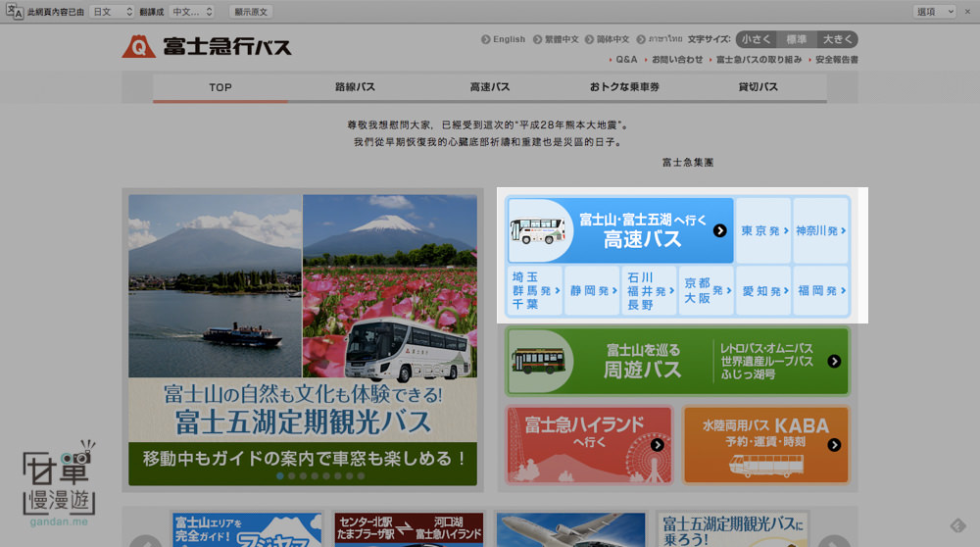The image size is (980, 547).
Task: Choose 静岡発 departure
Action: [x=593, y=291]
